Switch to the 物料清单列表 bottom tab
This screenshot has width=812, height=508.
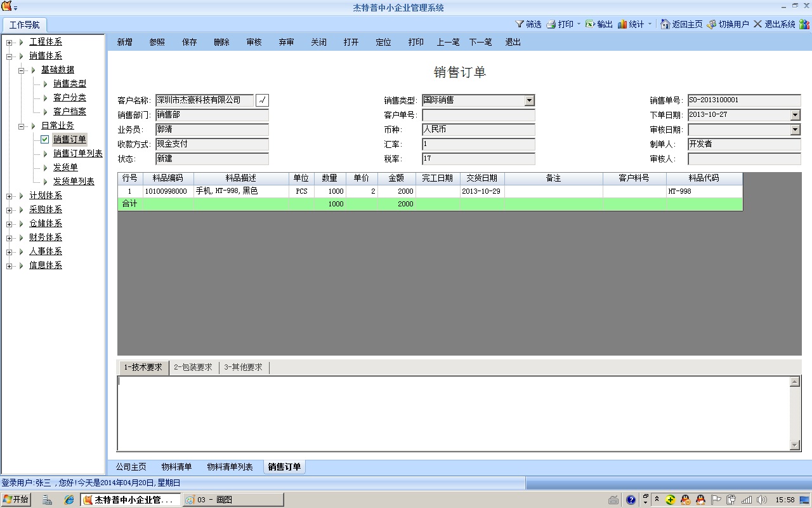coord(230,467)
